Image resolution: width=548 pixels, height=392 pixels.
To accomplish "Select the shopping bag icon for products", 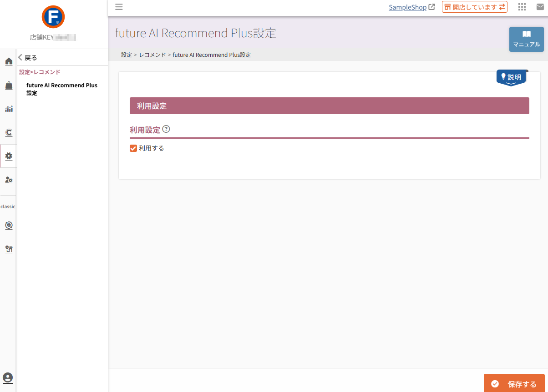I will pos(8,85).
